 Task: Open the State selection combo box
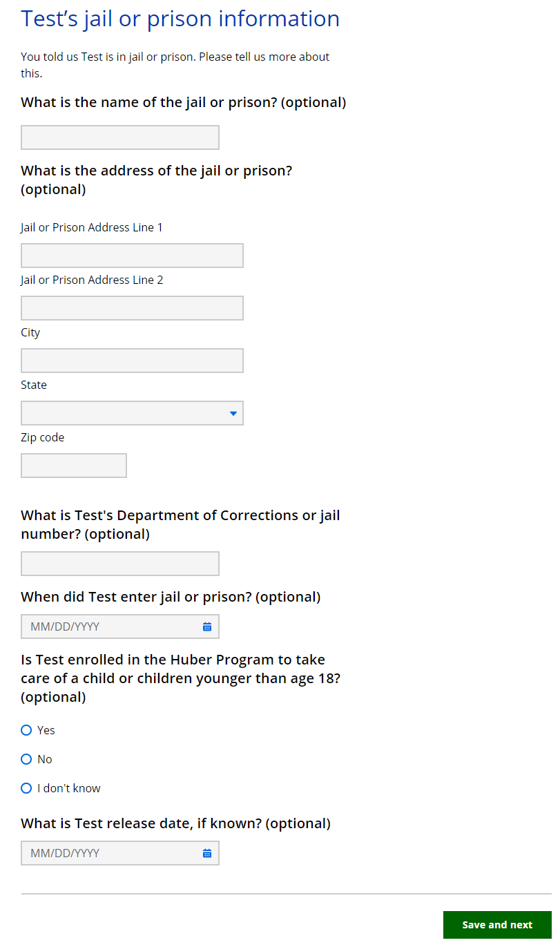click(124, 413)
